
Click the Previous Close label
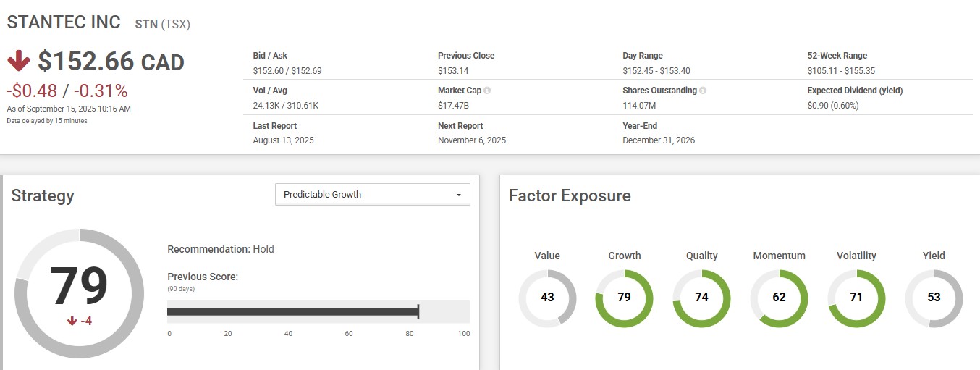pos(466,56)
